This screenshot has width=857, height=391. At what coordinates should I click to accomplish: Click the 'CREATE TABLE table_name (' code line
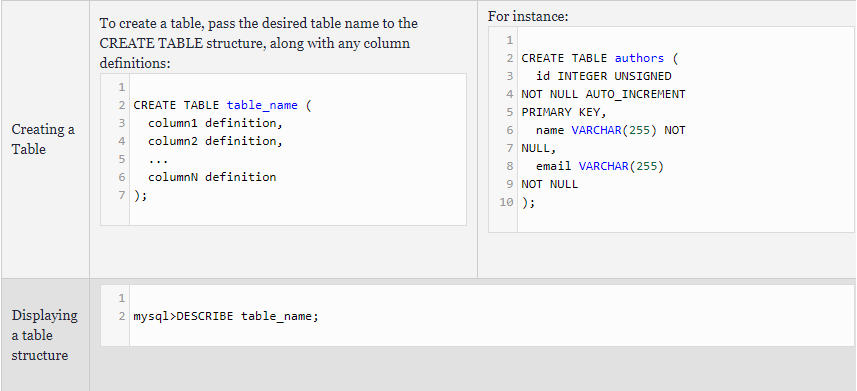coord(222,105)
